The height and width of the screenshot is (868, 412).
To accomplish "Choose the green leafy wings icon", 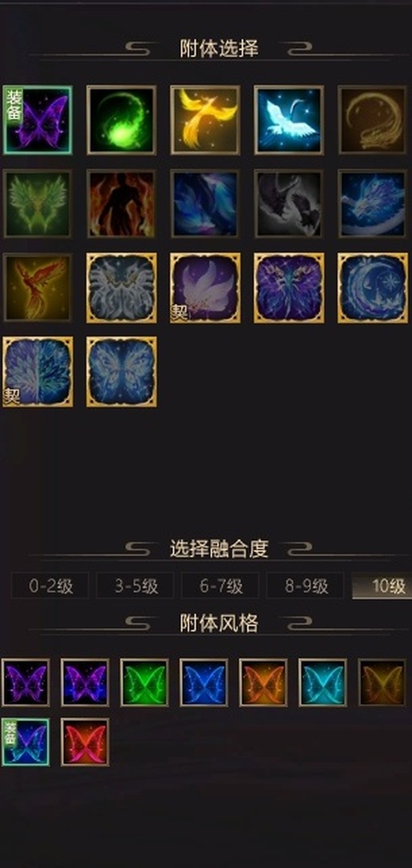I will pyautogui.click(x=37, y=204).
